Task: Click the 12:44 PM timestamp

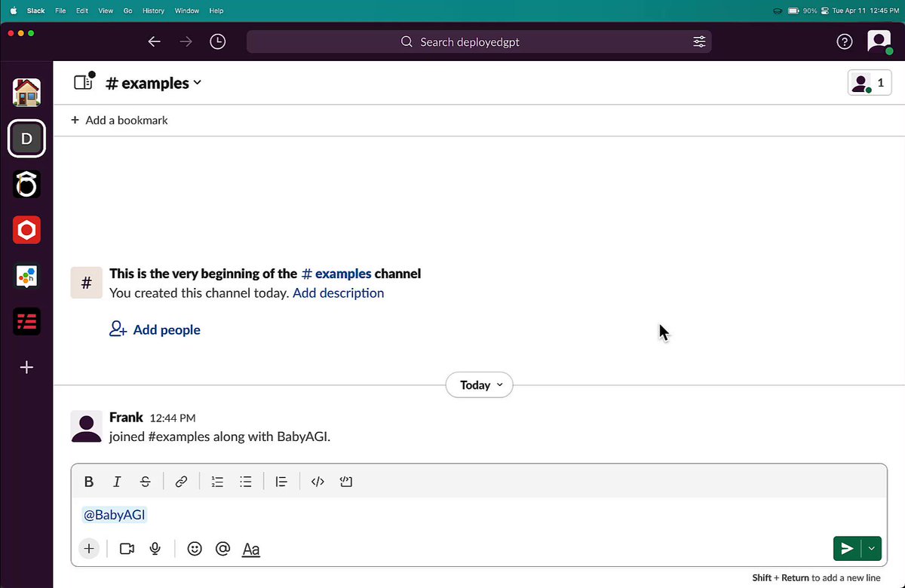Action: point(173,418)
